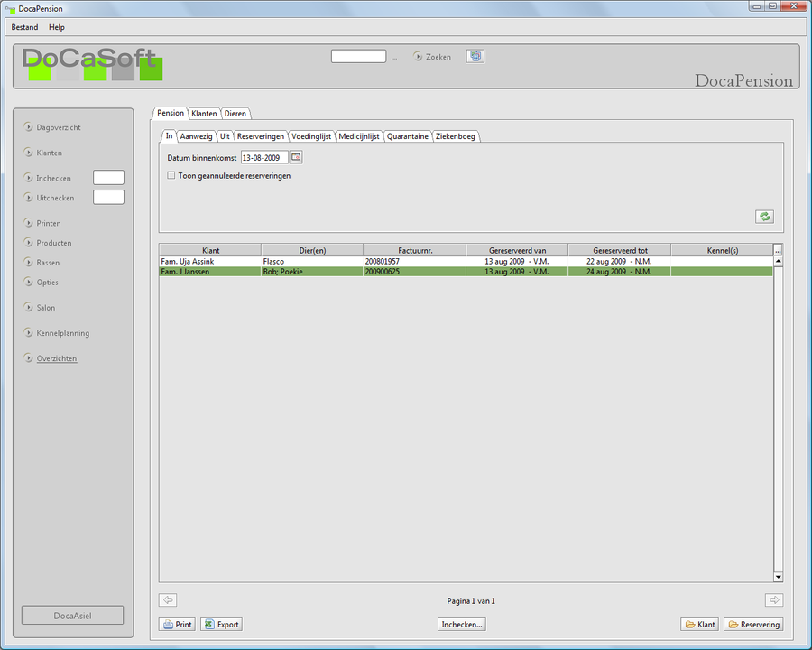Open Klanten in the left sidebar
The height and width of the screenshot is (650, 812).
50,153
